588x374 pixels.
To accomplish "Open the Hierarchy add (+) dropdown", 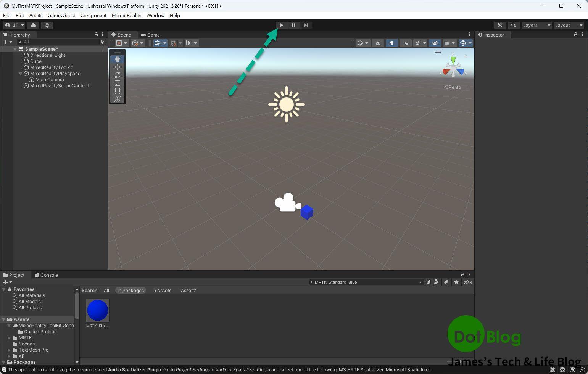I will (x=7, y=42).
